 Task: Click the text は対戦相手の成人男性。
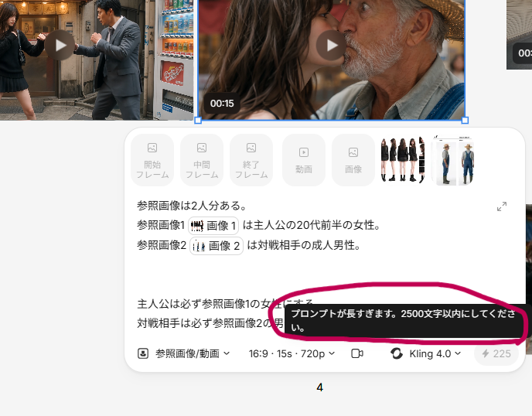(304, 245)
